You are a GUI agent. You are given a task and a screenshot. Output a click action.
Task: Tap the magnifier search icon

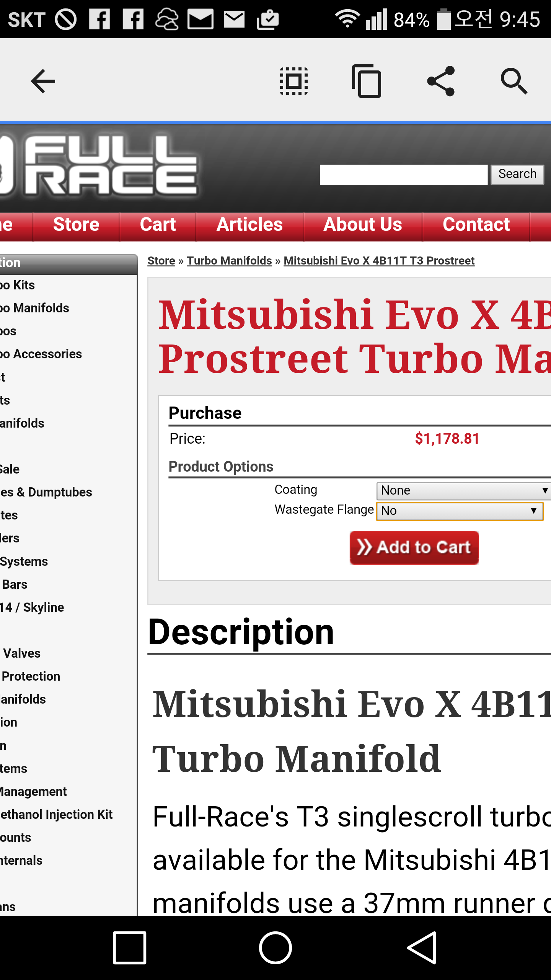(514, 81)
